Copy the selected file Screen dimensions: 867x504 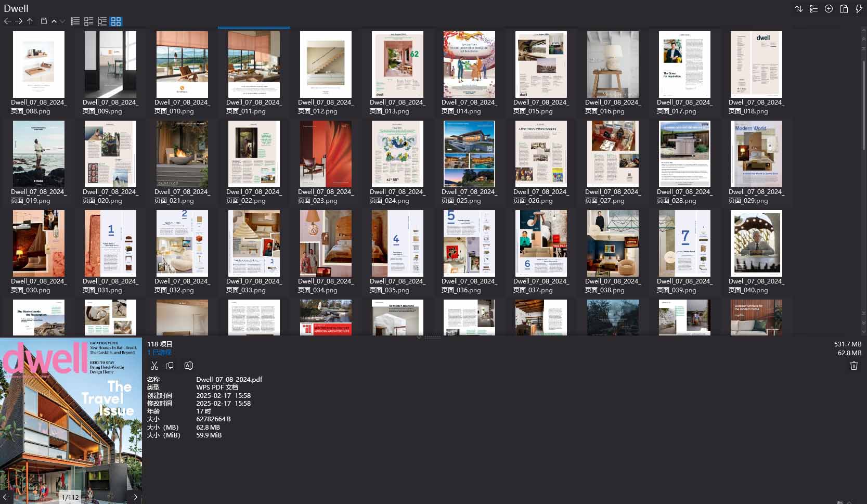[170, 366]
